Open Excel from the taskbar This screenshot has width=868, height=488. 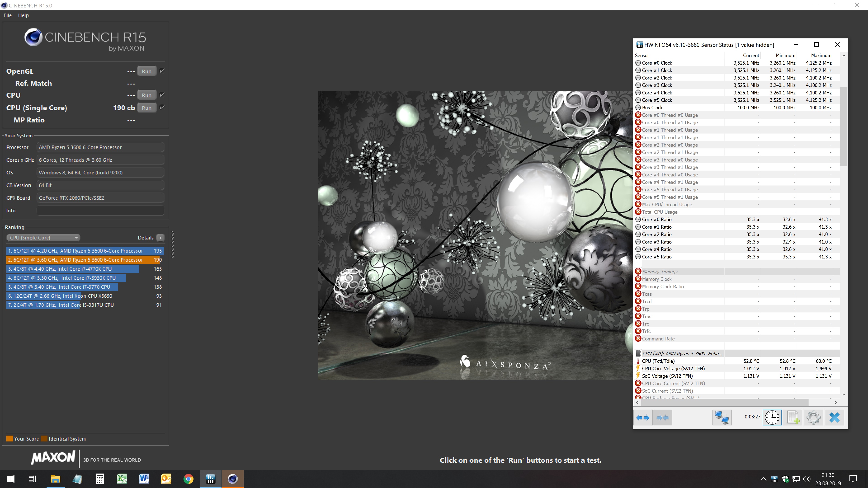(122, 479)
